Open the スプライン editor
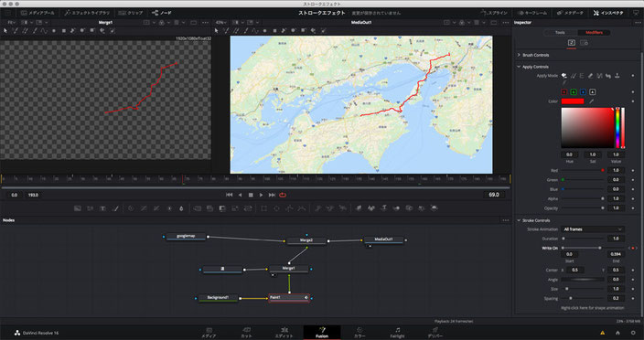The image size is (644, 340). pos(495,13)
